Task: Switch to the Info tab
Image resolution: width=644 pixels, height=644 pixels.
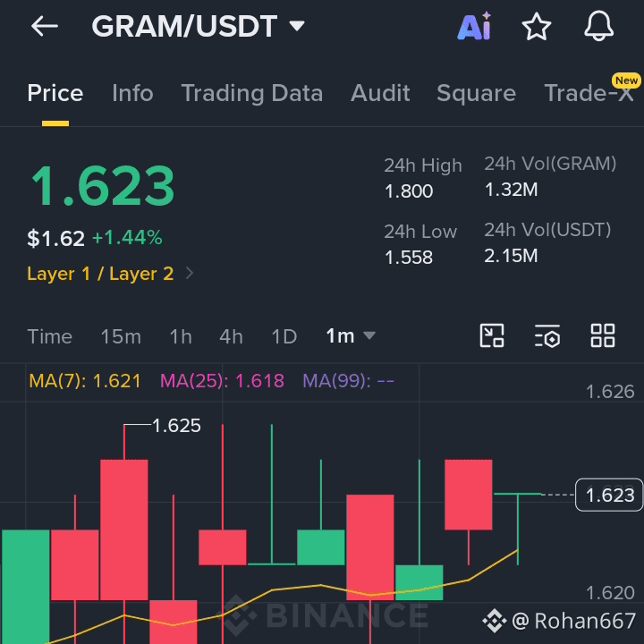Action: click(x=132, y=93)
